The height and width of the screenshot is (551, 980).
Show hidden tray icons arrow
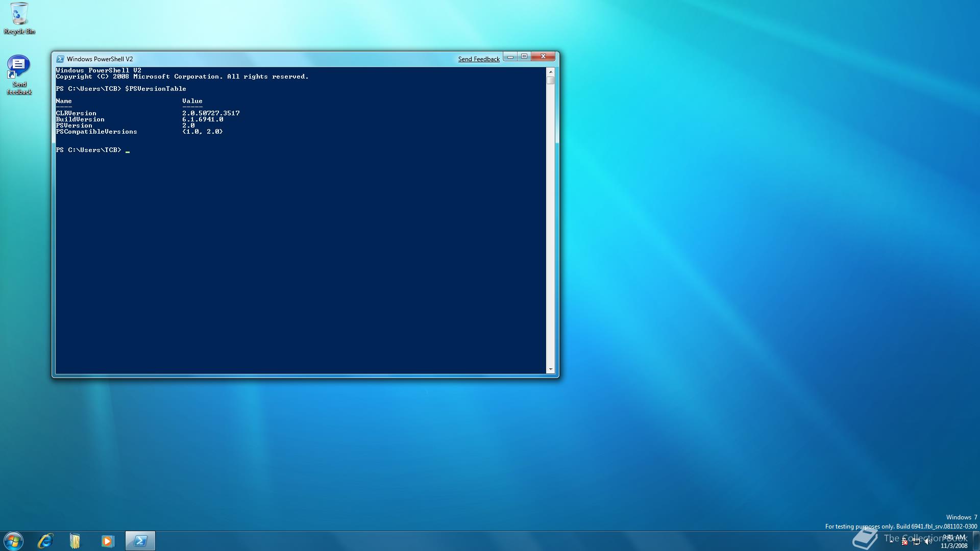(x=892, y=541)
